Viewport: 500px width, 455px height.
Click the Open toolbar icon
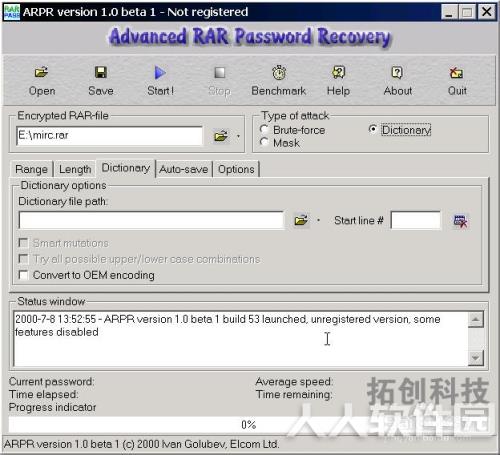click(42, 72)
